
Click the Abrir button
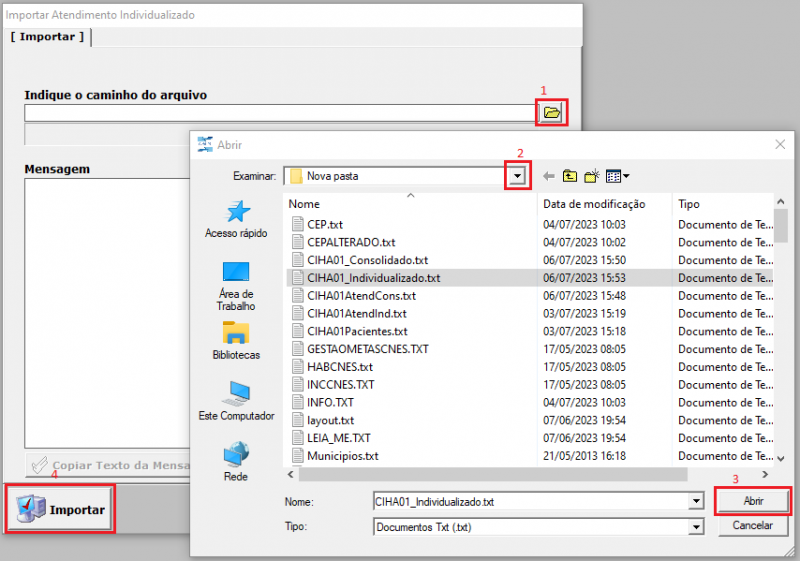pos(753,501)
